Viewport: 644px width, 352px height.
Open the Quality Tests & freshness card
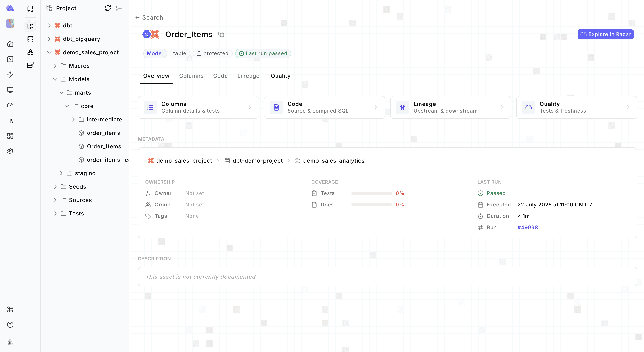point(576,107)
